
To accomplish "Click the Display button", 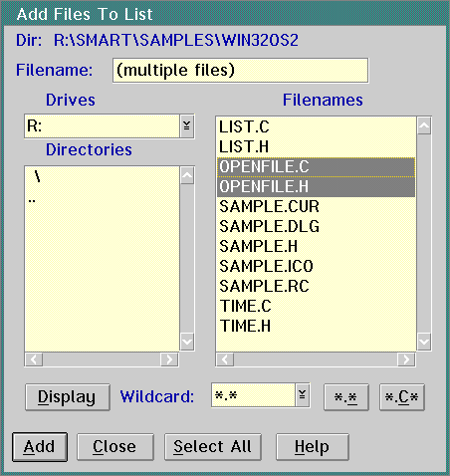I will point(68,397).
